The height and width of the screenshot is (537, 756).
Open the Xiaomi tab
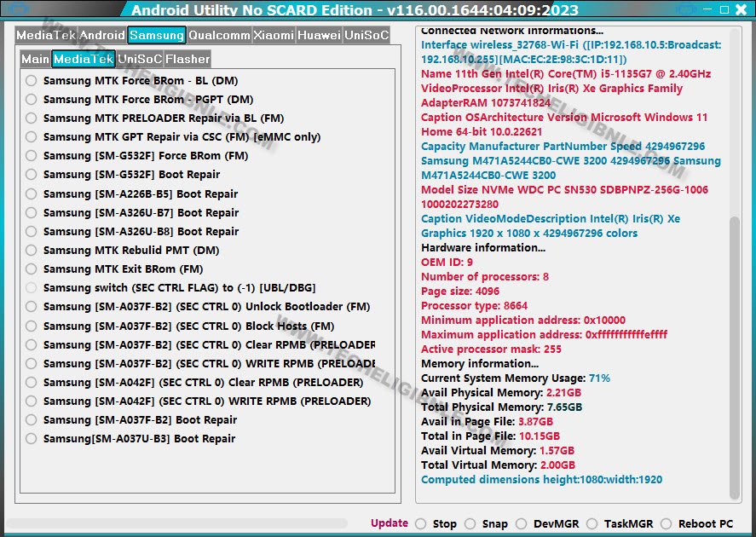click(274, 35)
